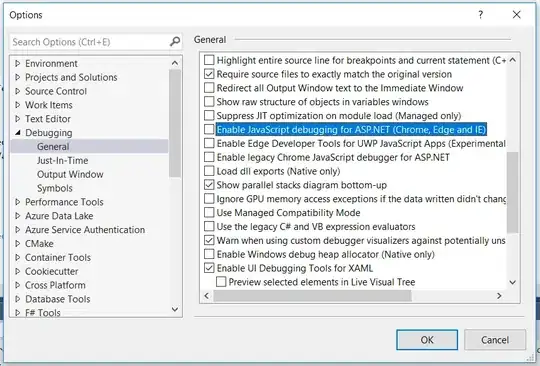Expand the Environment node
Screen dimensions: 540x366
point(18,63)
